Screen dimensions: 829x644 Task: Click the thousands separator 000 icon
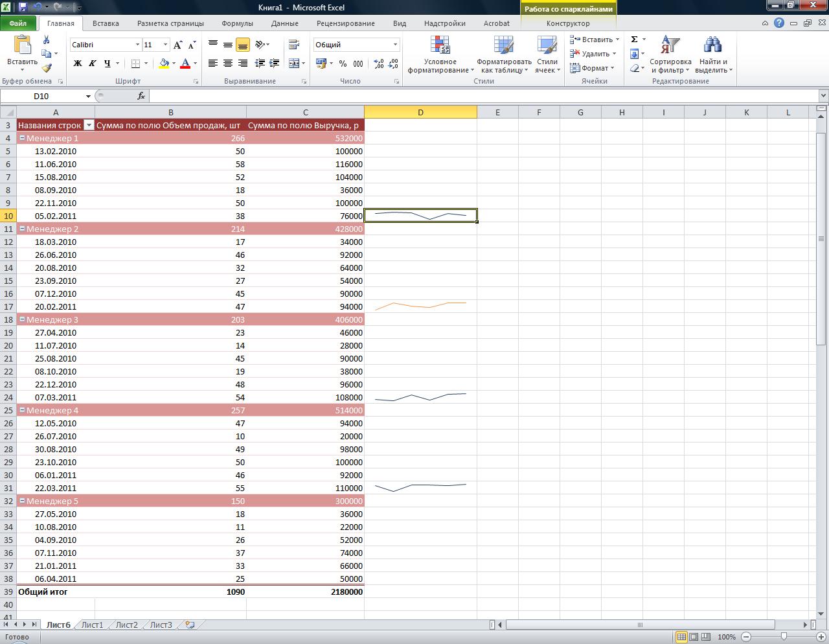358,63
